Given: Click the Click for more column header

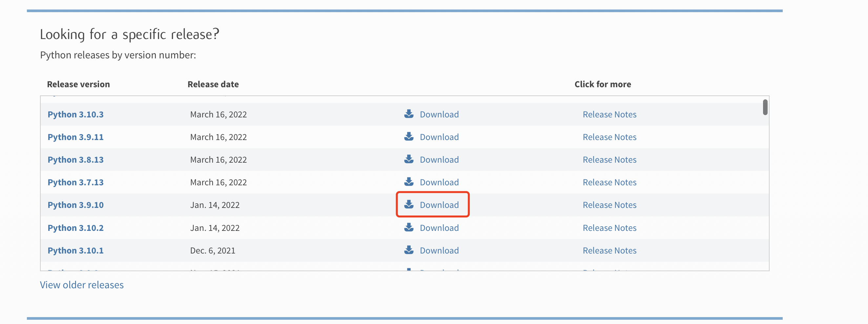Looking at the screenshot, I should [x=603, y=84].
